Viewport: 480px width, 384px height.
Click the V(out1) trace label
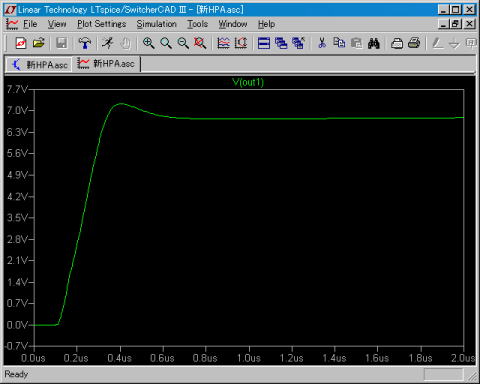[248, 82]
